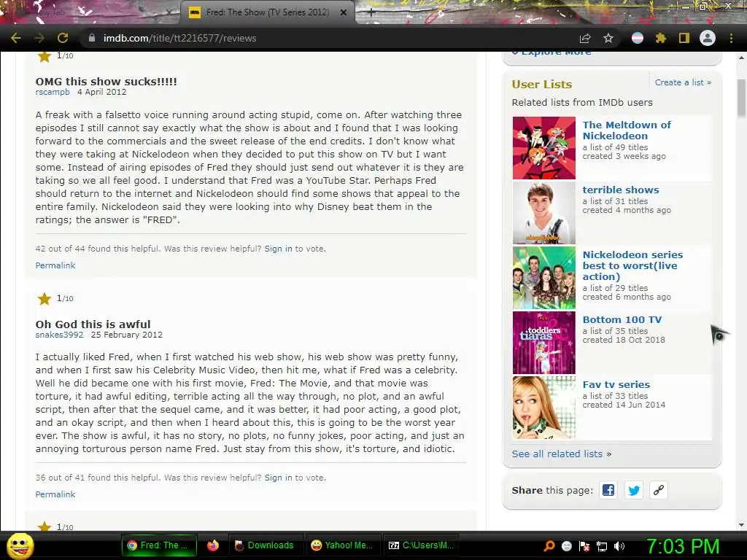This screenshot has width=747, height=560.
Task: Toggle the browser side panel
Action: pyautogui.click(x=684, y=38)
